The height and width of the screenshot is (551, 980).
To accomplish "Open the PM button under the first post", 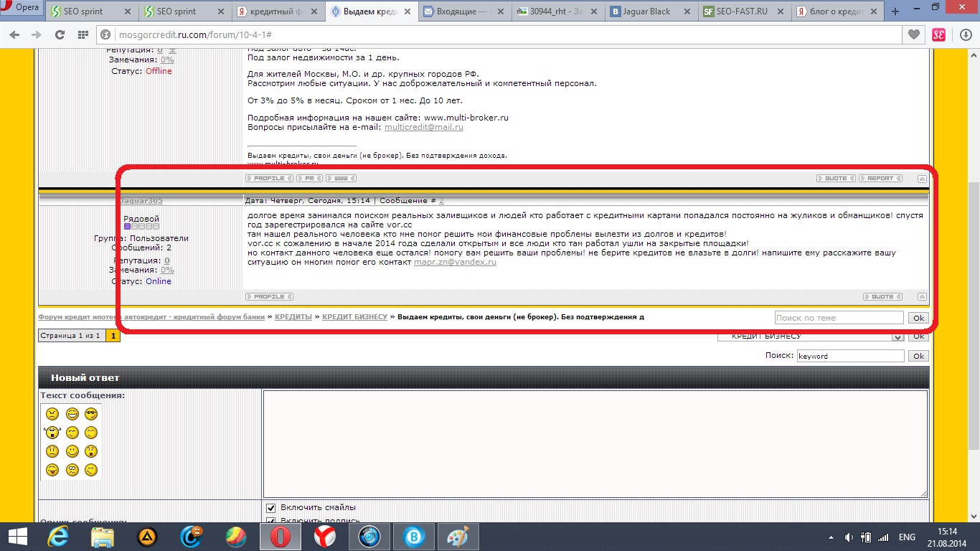I will [x=309, y=178].
